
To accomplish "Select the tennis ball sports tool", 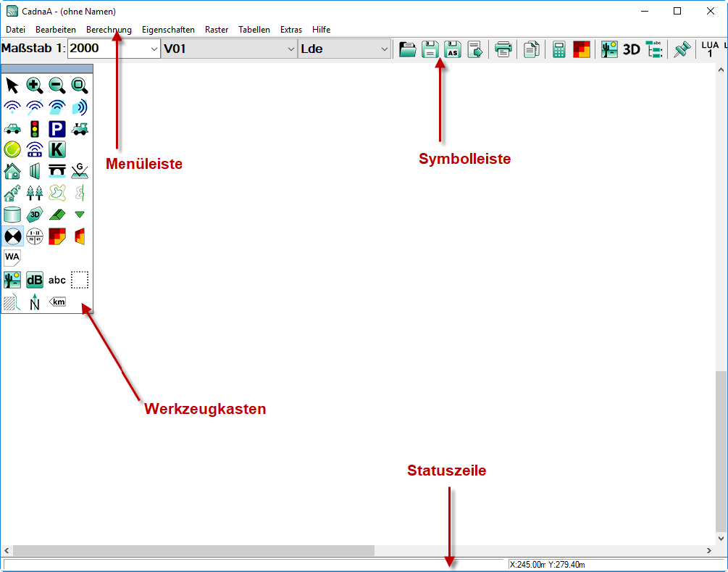I will click(12, 149).
